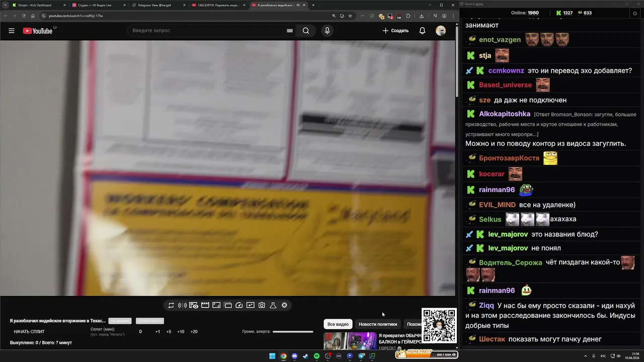Click the split minutes value 0
The image size is (644, 362).
click(140, 332)
